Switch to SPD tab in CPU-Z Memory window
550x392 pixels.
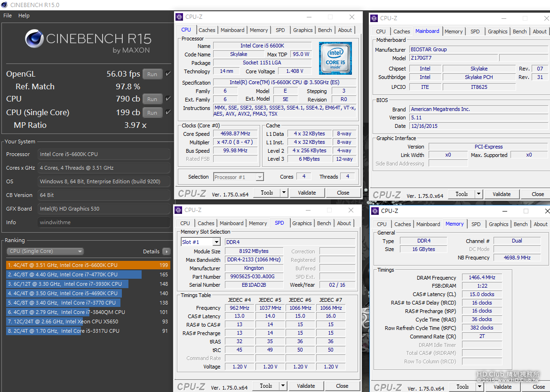[x=476, y=224]
